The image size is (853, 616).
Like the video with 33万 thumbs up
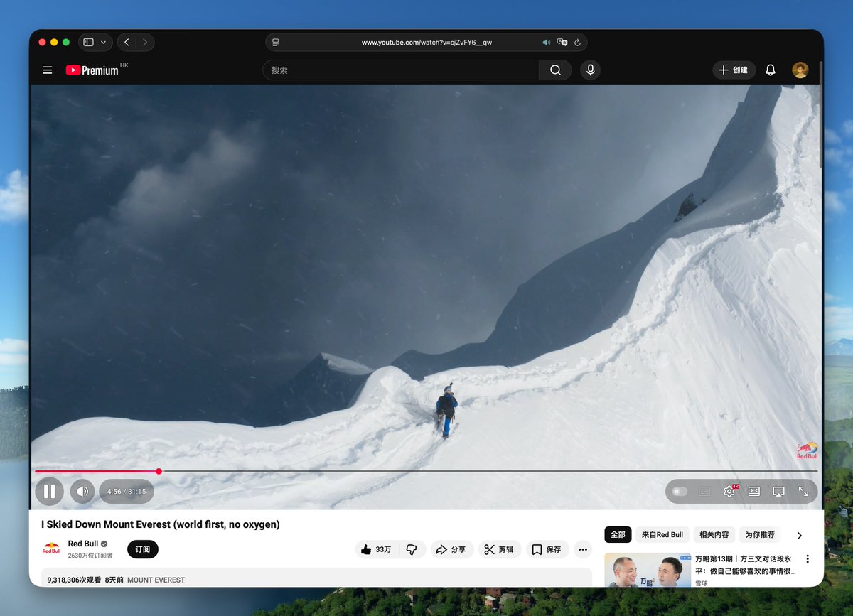click(x=376, y=549)
